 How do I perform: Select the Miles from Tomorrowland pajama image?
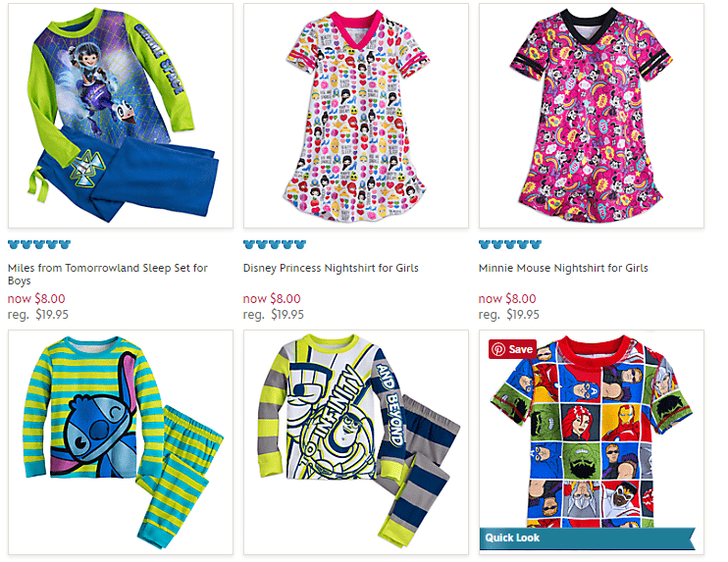pyautogui.click(x=121, y=116)
